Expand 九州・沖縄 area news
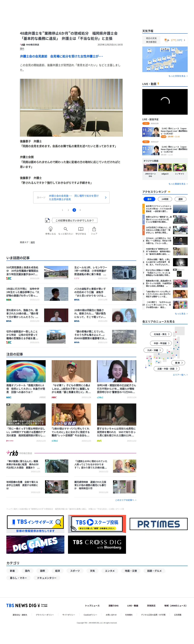Screen dimensions: 194x644 pos(153,350)
